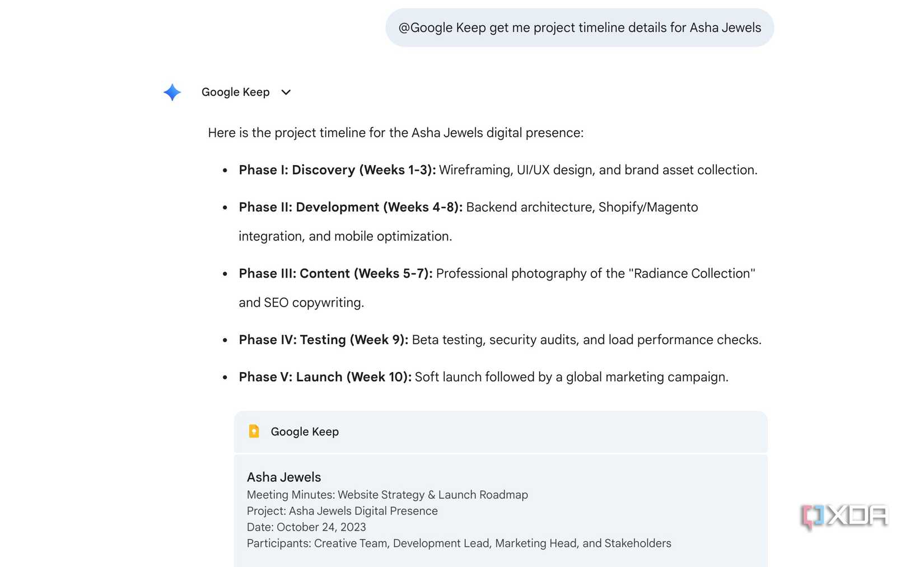Click 'Date: October 24, 2023' line
The height and width of the screenshot is (567, 924).
click(306, 527)
